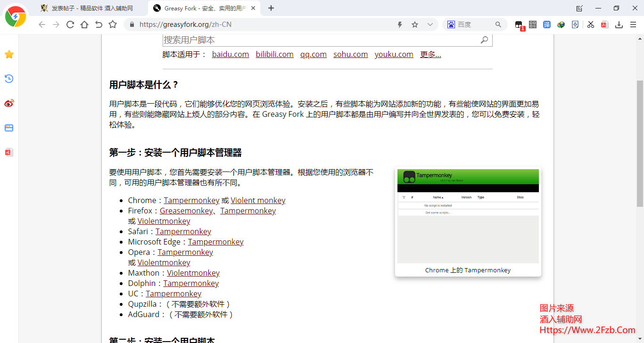Open the translate extension
The image size is (644, 343).
pyautogui.click(x=547, y=24)
